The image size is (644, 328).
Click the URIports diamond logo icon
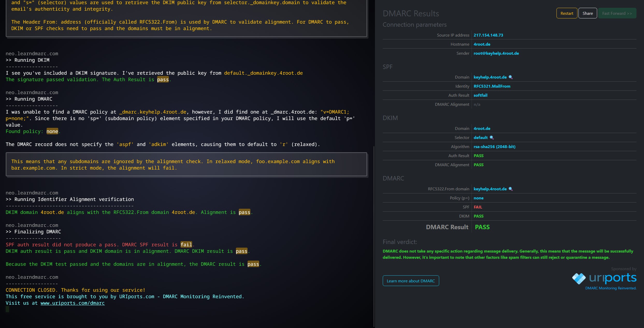[579, 278]
